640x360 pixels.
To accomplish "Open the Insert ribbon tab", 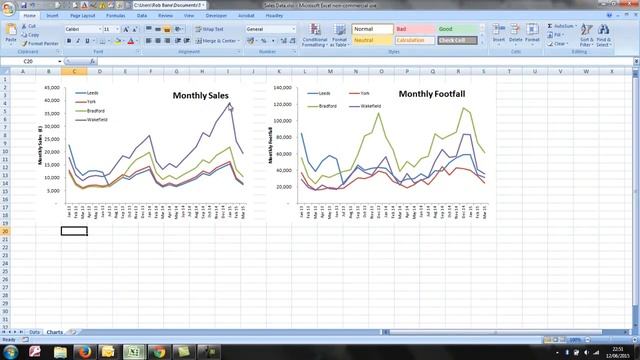I will tap(52, 16).
